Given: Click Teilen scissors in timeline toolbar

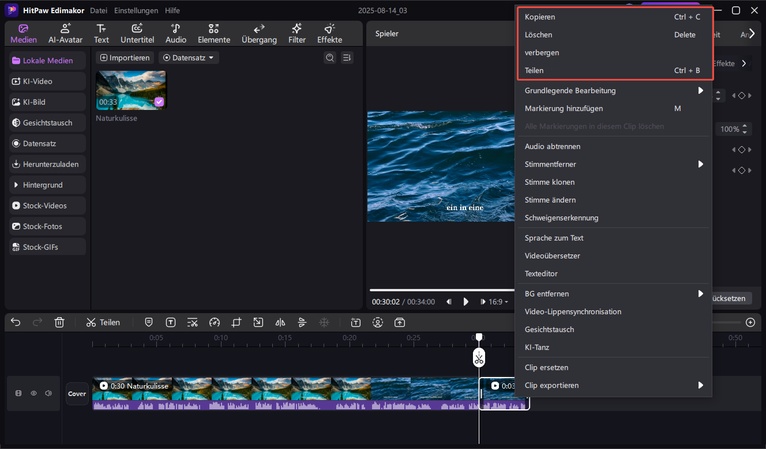Looking at the screenshot, I should (103, 322).
